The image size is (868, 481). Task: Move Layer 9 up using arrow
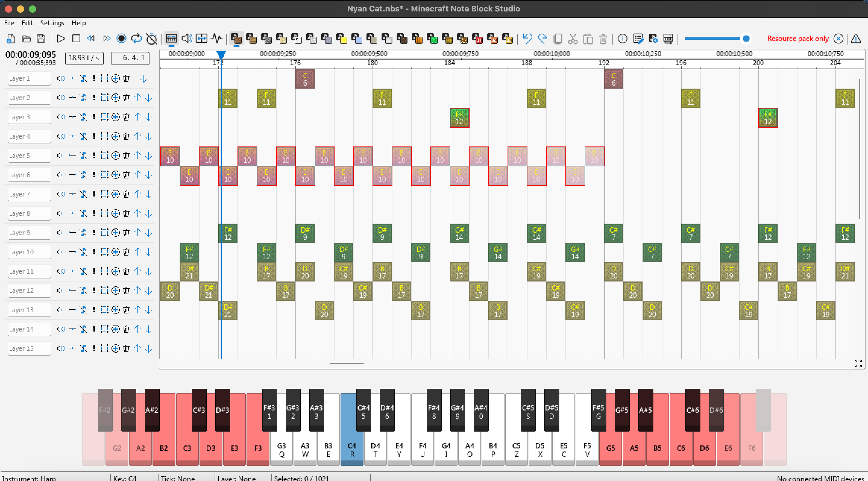(137, 233)
